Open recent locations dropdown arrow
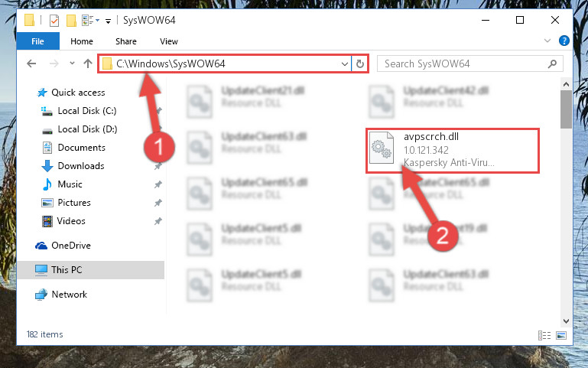Screen dimensions: 588x368 click(x=72, y=64)
